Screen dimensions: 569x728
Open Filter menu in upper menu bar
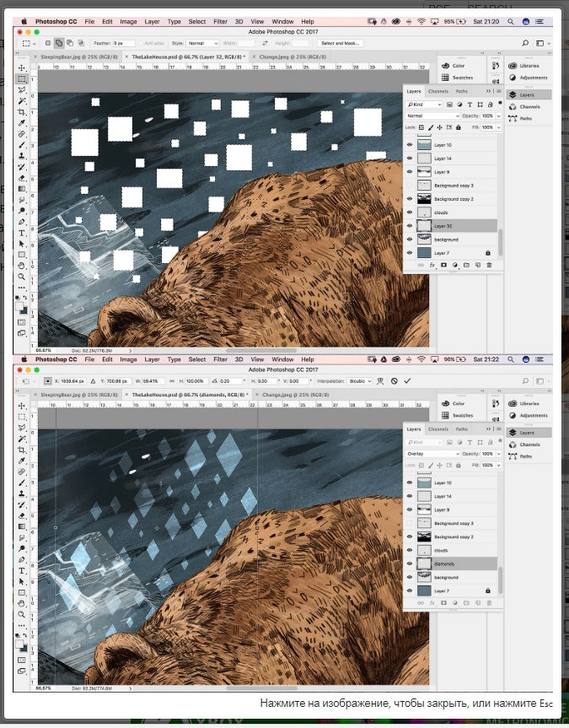point(221,21)
